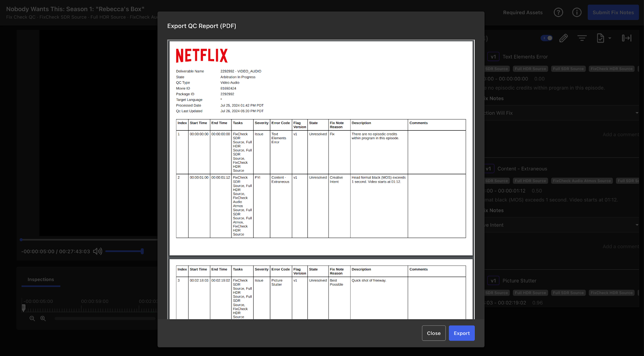The width and height of the screenshot is (644, 356).
Task: Click Full HDR Source tag under Text Elements Error
Action: 530,69
